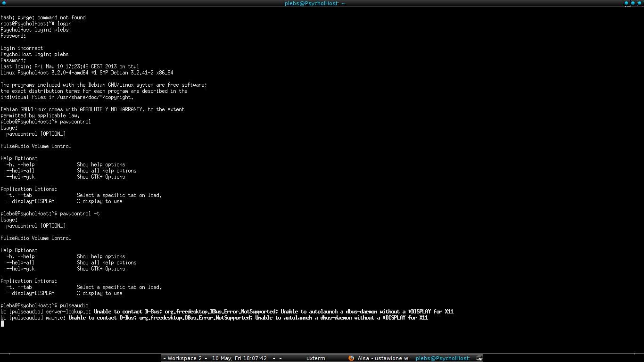Screen dimensions: 644x362
Task: Click the toolbar clock showing 18:07:42
Action: 239,358
